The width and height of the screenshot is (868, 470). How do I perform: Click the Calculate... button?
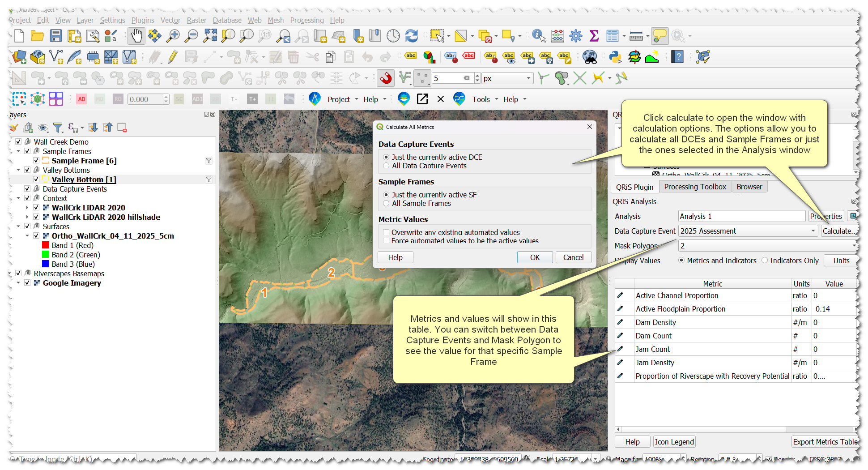pos(839,231)
